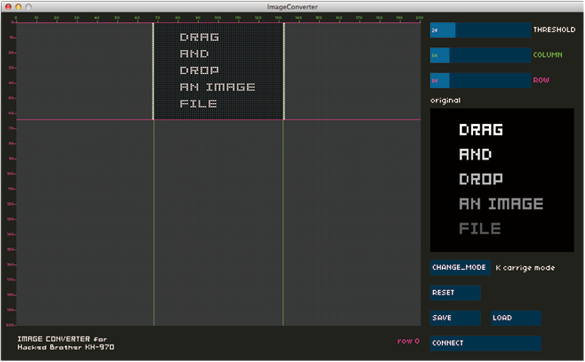Click the THRESHOLD slider bar

(481, 30)
